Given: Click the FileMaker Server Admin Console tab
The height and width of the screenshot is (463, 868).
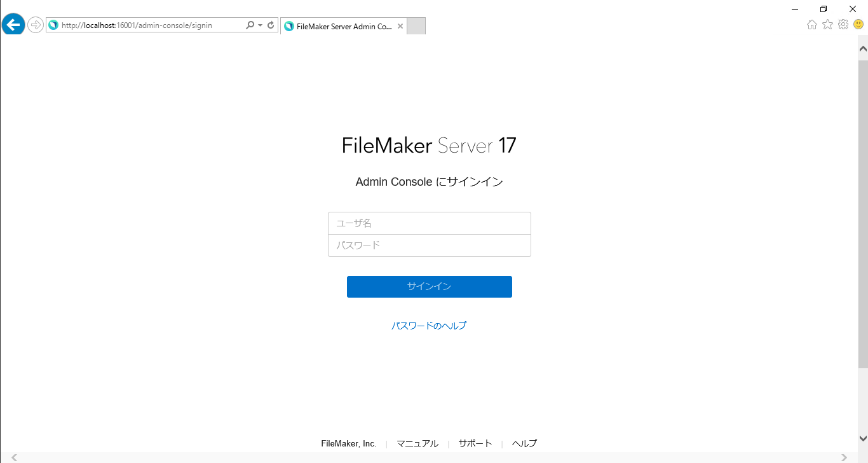Looking at the screenshot, I should coord(343,26).
